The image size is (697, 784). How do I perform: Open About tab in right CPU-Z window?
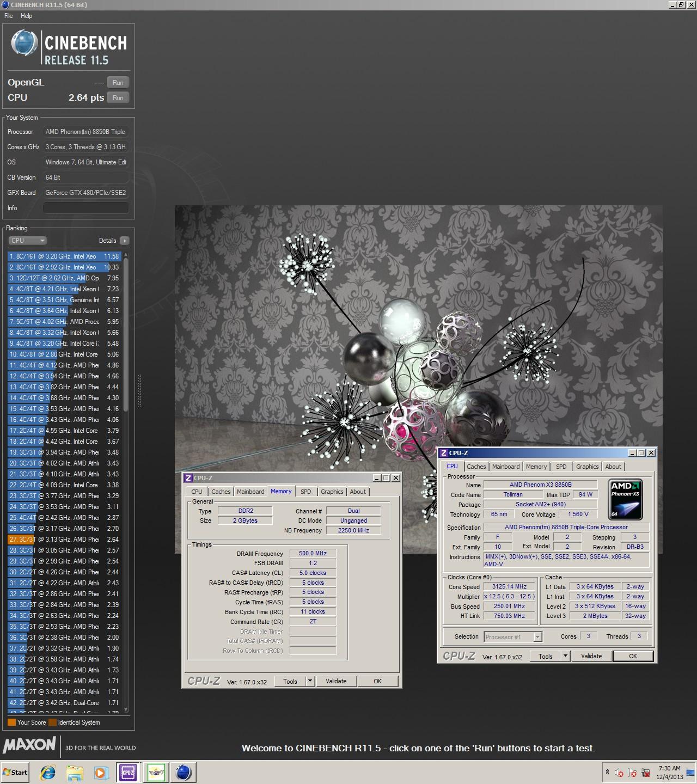(x=613, y=467)
